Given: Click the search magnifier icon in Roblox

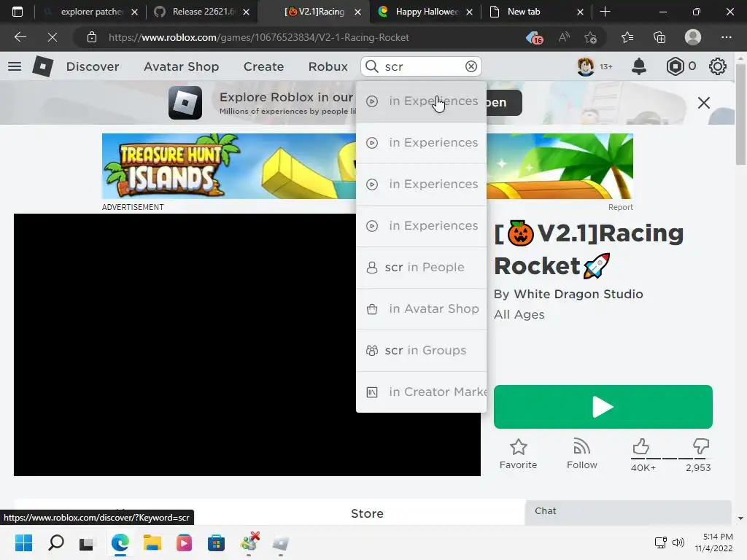Looking at the screenshot, I should point(371,66).
